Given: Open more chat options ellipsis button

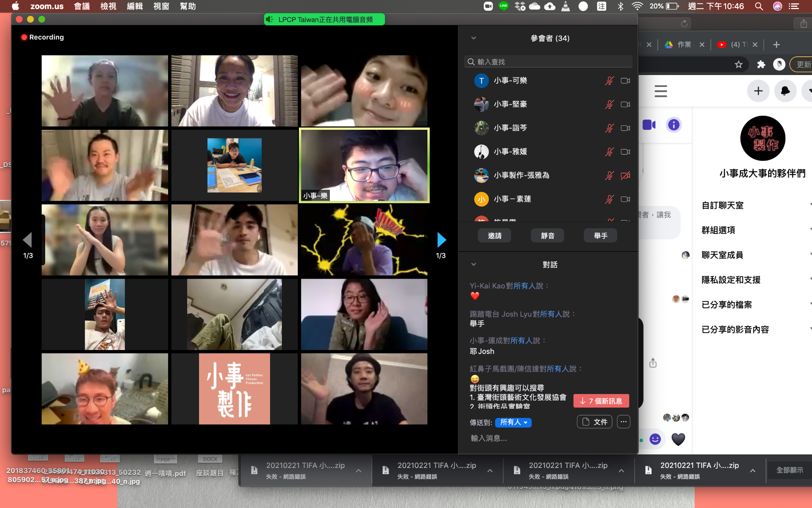Looking at the screenshot, I should (624, 422).
